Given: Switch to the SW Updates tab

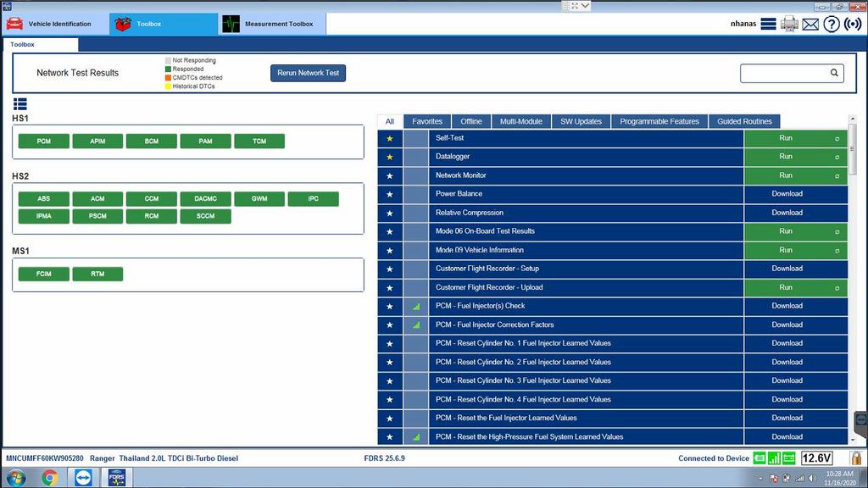Looking at the screenshot, I should point(581,121).
